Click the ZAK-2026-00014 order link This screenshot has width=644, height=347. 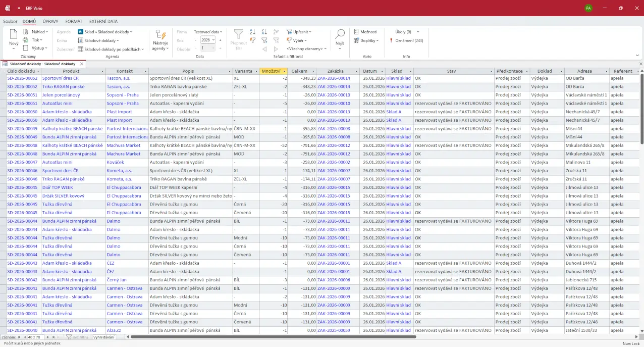[x=333, y=78]
